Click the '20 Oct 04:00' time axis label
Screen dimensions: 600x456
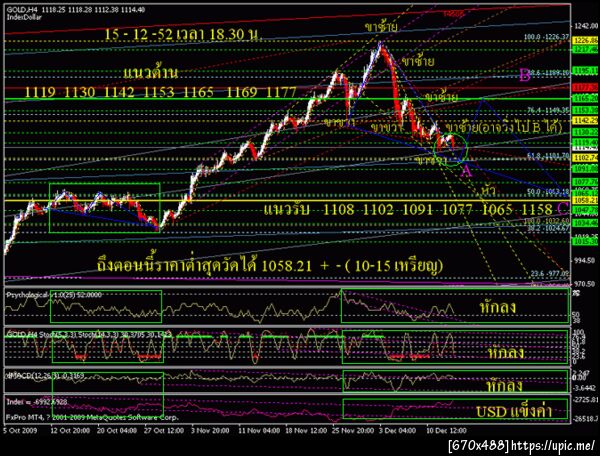(117, 430)
